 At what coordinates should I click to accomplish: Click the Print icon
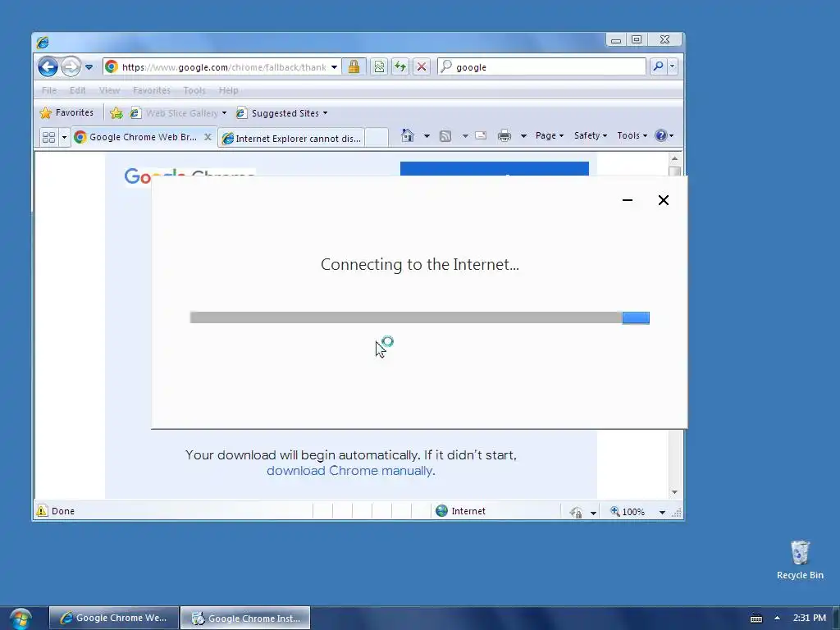point(504,135)
